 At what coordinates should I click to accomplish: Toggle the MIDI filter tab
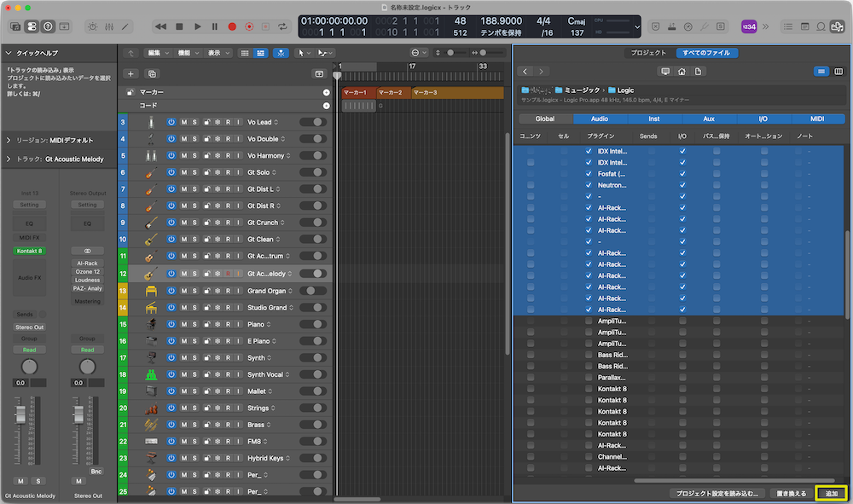[x=818, y=119]
